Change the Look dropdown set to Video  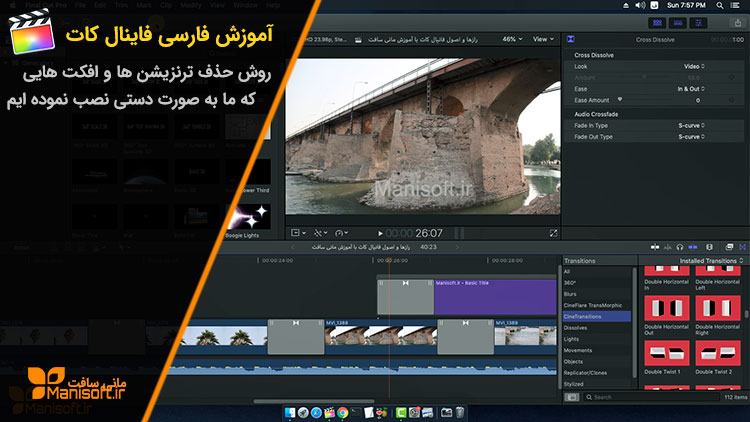tap(694, 67)
